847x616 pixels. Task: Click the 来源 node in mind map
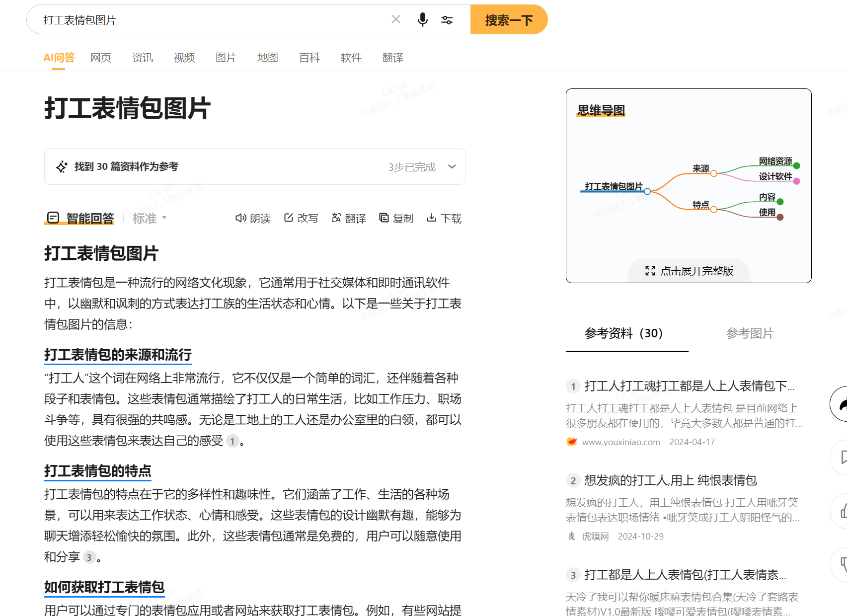[701, 169]
